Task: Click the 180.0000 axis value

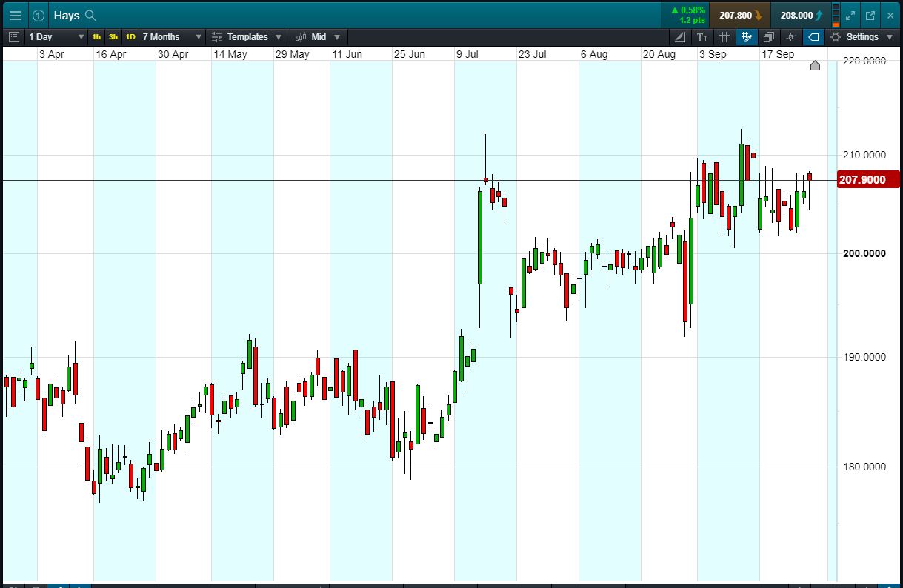Action: 864,467
